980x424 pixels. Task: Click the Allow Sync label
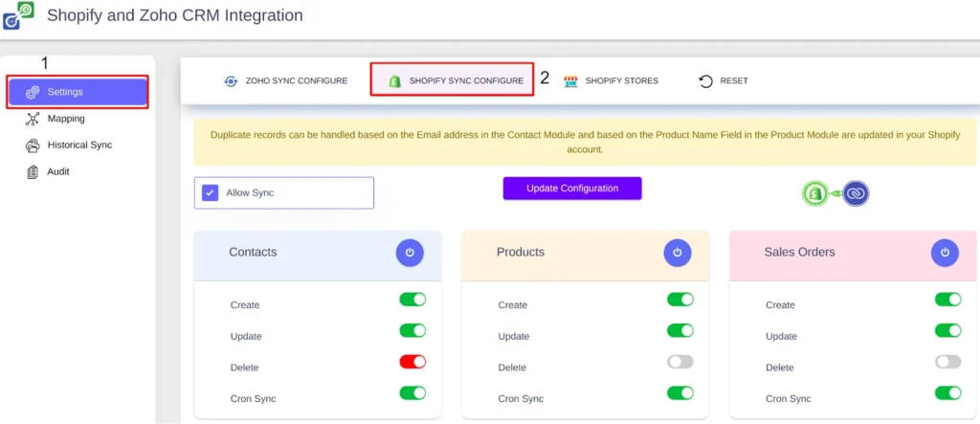click(250, 193)
